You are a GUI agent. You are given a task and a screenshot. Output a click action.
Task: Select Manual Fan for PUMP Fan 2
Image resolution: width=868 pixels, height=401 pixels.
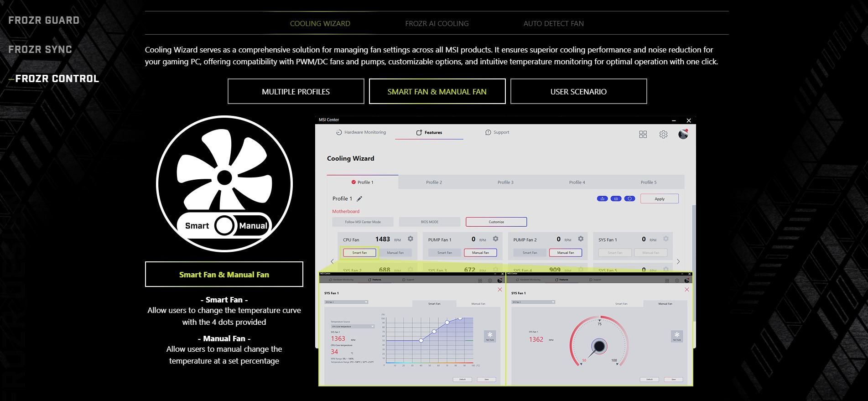[566, 252]
